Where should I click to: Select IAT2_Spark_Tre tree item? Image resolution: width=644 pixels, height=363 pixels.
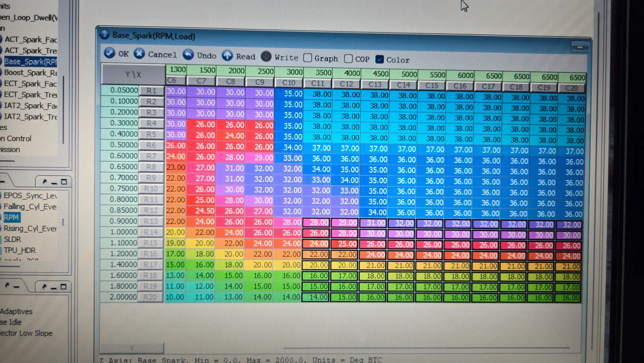click(31, 117)
